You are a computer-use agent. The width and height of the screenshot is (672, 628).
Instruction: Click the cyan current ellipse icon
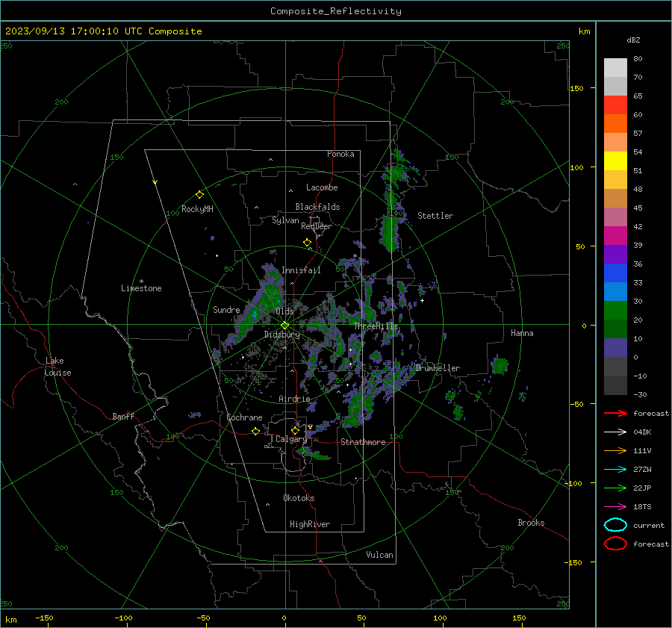615,525
